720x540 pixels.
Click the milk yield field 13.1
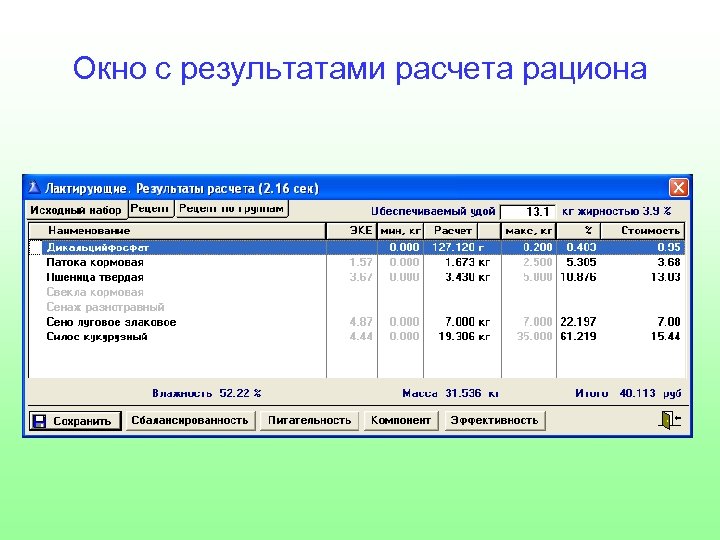point(528,212)
